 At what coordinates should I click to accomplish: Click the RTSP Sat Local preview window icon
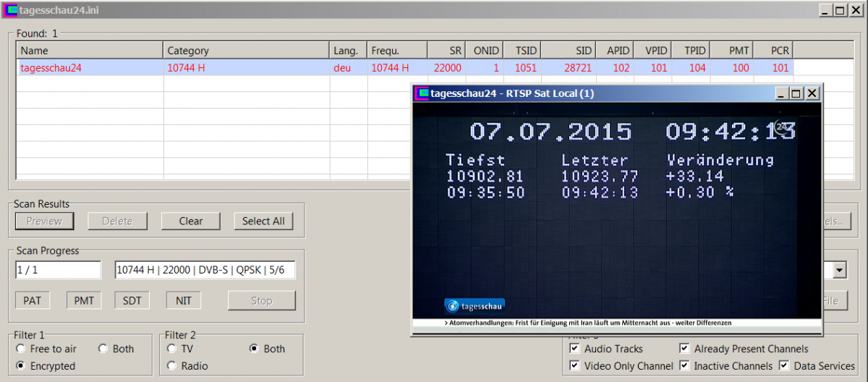(421, 93)
